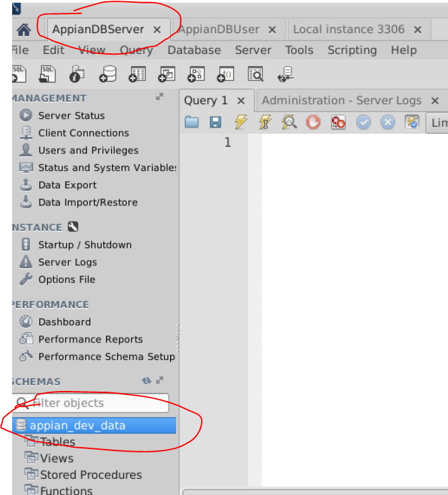
Task: Click into the query editor area
Action: click(x=355, y=309)
